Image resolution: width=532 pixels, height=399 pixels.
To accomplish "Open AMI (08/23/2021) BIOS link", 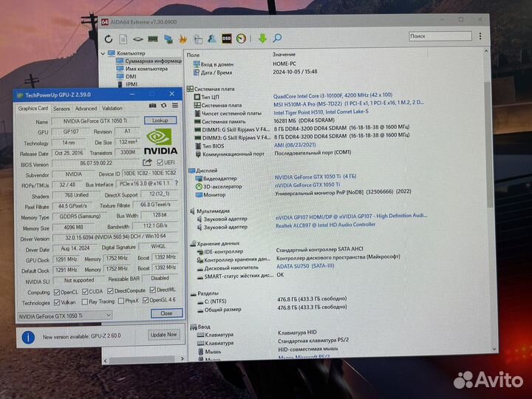I will coord(295,145).
